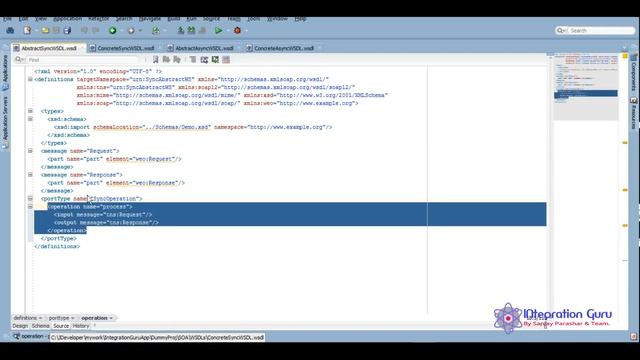This screenshot has width=640, height=360.
Task: Open the Run button dropdown arrow
Action: [227, 31]
